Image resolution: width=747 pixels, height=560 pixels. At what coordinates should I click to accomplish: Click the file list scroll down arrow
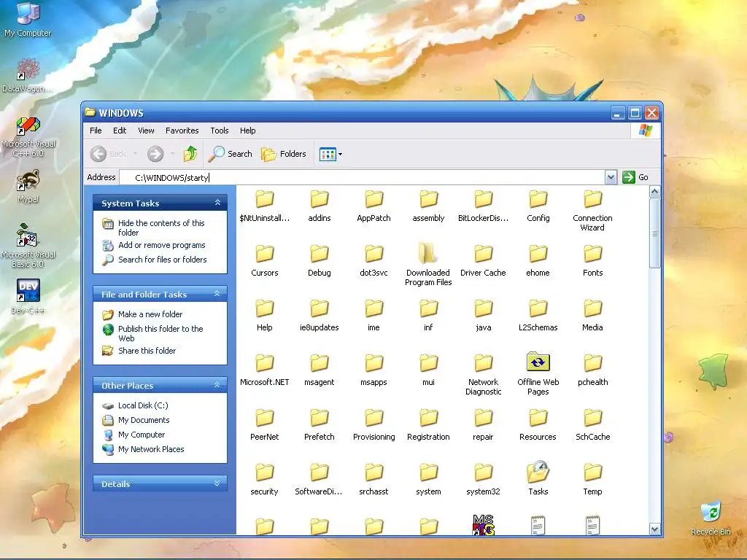click(654, 529)
